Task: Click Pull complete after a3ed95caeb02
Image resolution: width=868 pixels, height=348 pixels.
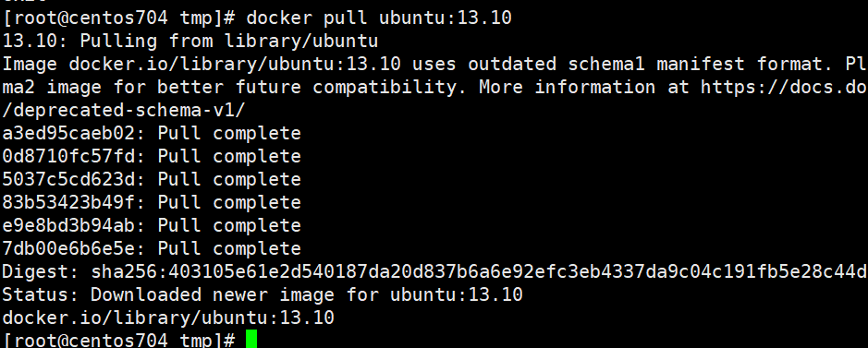Action: click(x=229, y=133)
